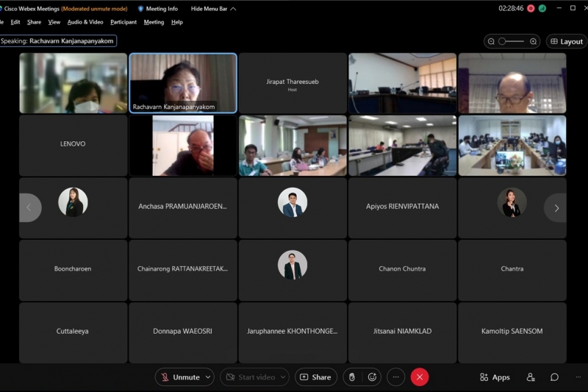Toggle camera with Start video button
Image resolution: width=588 pixels, height=392 pixels.
(x=250, y=377)
